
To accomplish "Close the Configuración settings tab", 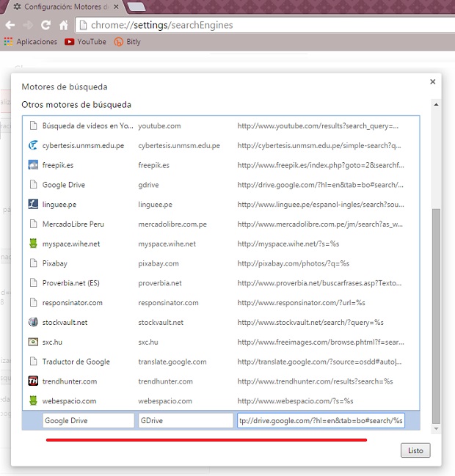I will [x=116, y=7].
